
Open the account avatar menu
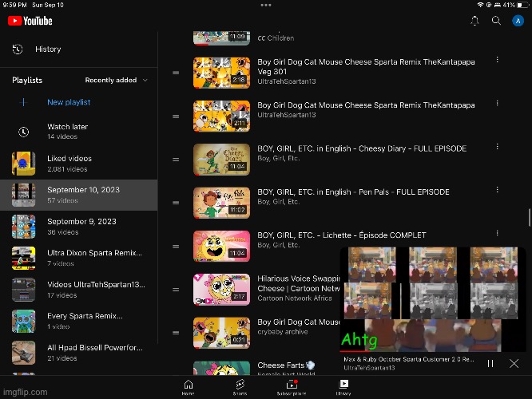tap(518, 21)
